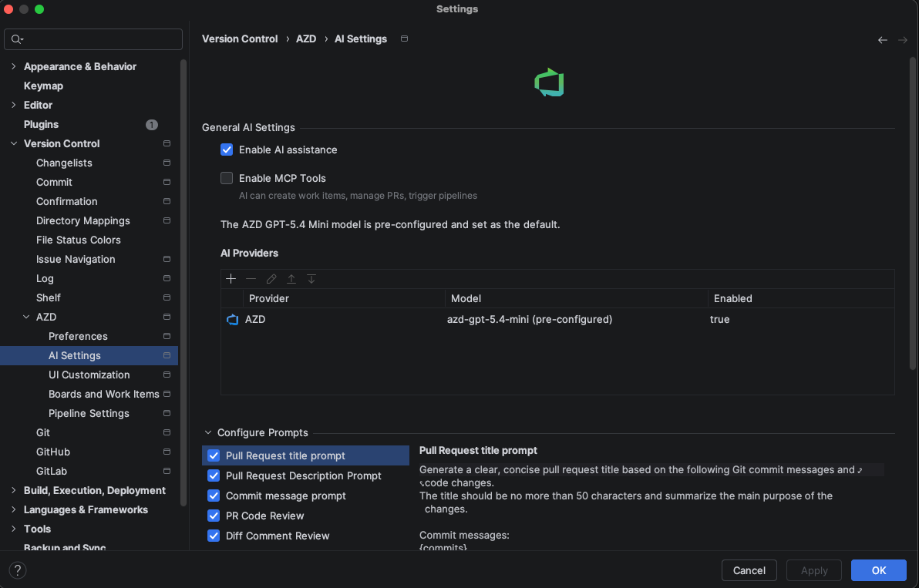Select UI Customization under AZD
The image size is (919, 588).
89,375
